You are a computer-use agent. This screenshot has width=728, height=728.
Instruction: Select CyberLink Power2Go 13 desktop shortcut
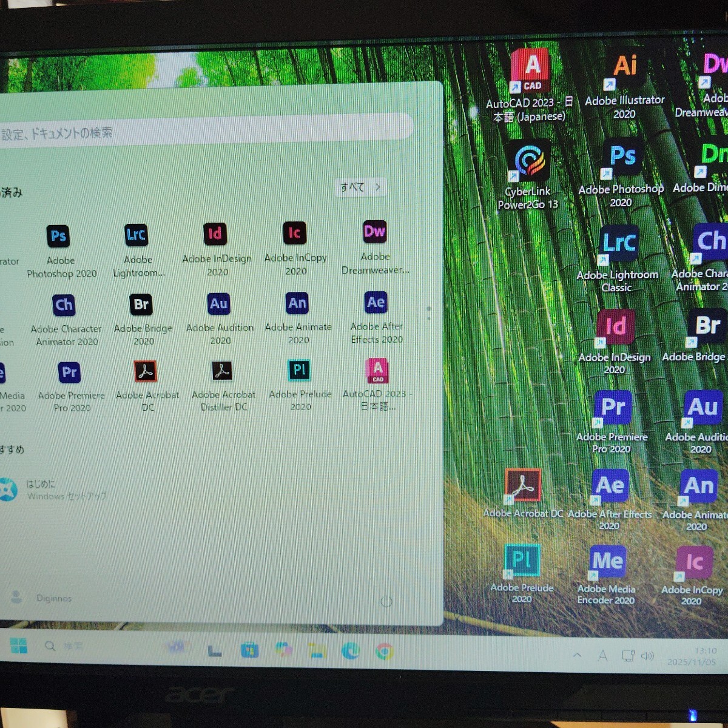tap(528, 175)
